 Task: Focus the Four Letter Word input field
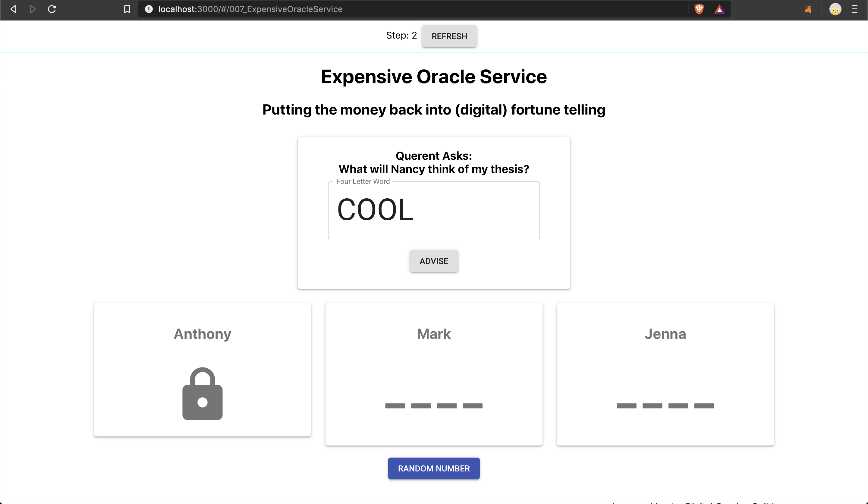click(434, 210)
